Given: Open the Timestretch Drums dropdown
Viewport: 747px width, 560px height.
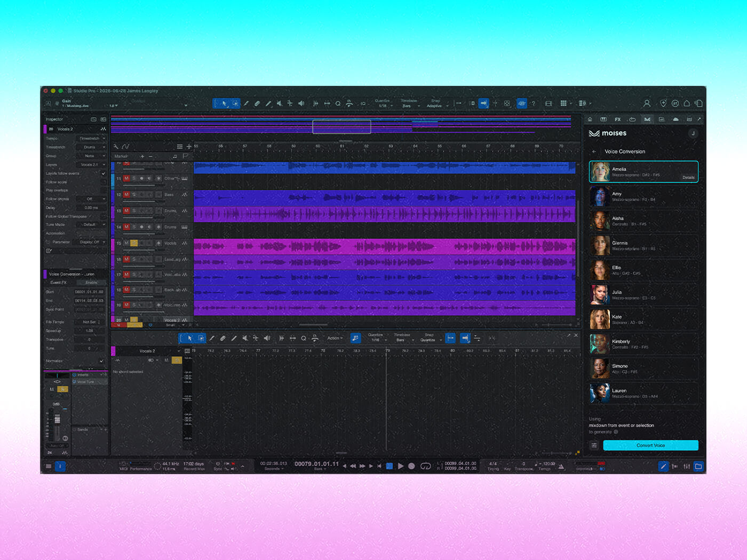Looking at the screenshot, I should click(92, 147).
